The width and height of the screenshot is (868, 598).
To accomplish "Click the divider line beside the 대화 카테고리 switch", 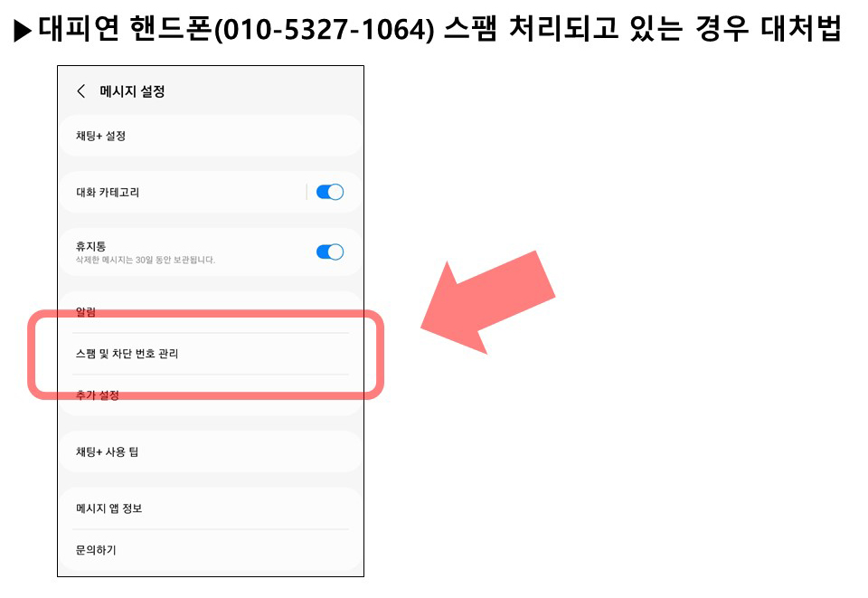I will 307,192.
